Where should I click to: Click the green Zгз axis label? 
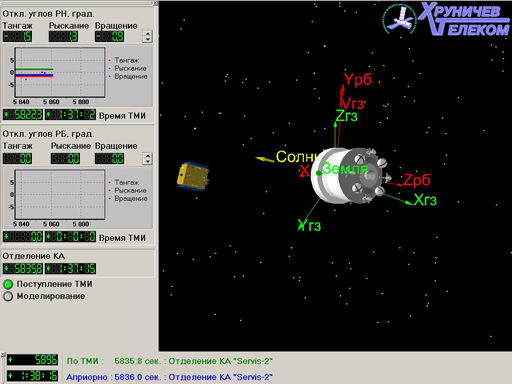(346, 116)
